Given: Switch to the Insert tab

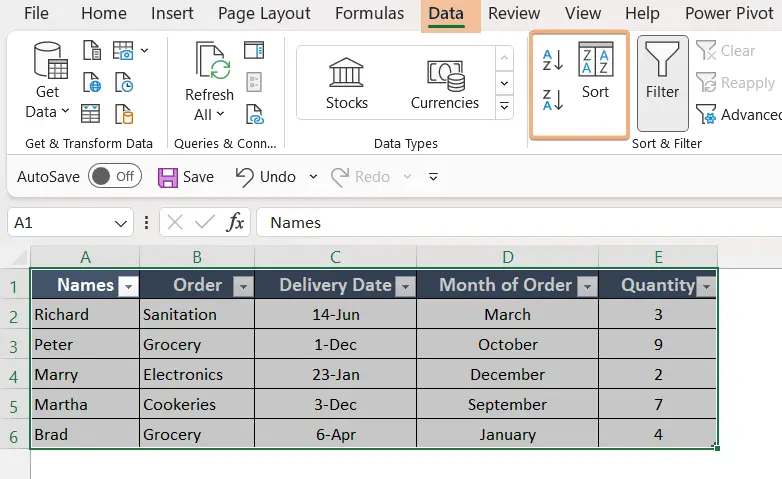Looking at the screenshot, I should (x=172, y=13).
